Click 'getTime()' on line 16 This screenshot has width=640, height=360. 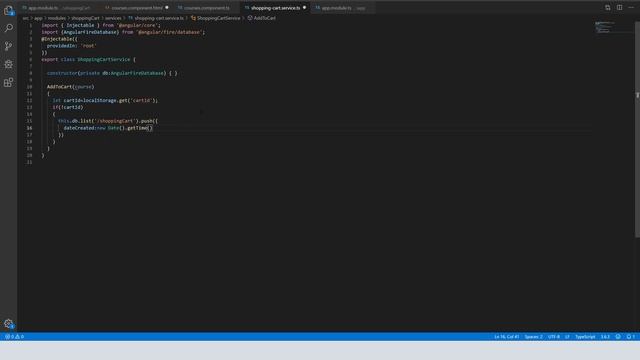point(140,128)
